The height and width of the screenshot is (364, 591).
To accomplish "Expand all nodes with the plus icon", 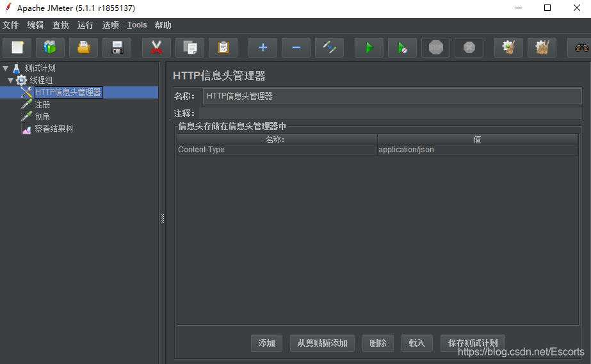I will 263,47.
